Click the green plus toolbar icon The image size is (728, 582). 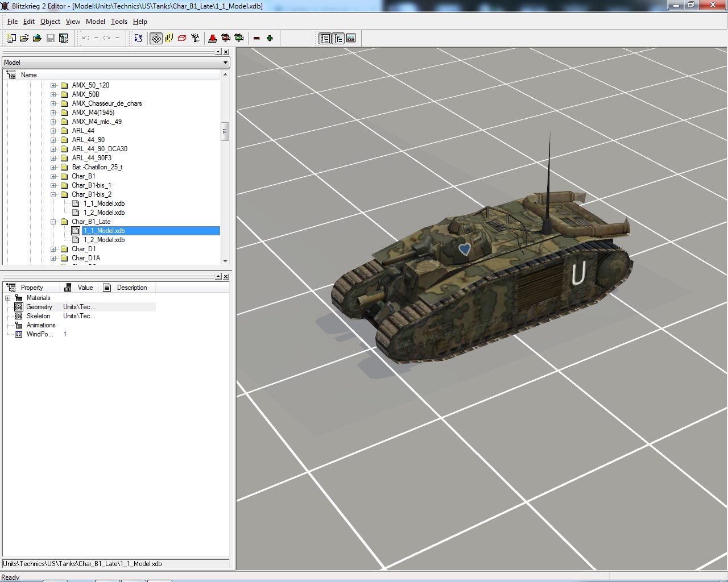(270, 38)
